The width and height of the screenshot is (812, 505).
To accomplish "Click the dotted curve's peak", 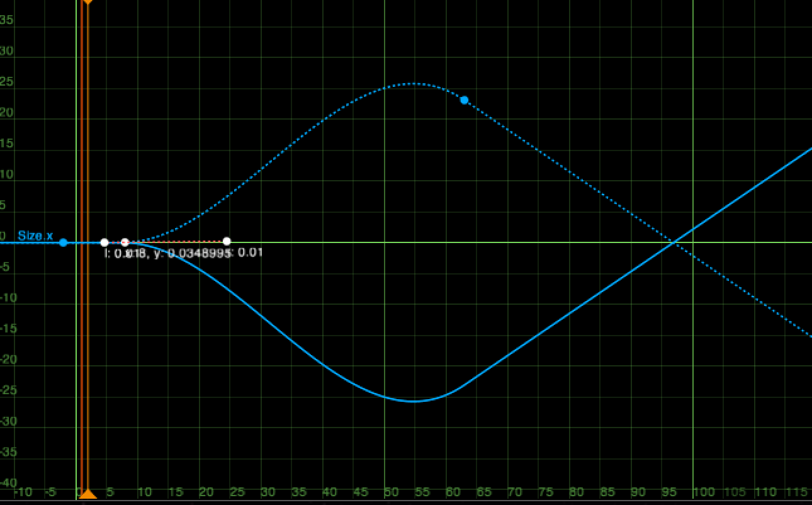I will [x=413, y=84].
